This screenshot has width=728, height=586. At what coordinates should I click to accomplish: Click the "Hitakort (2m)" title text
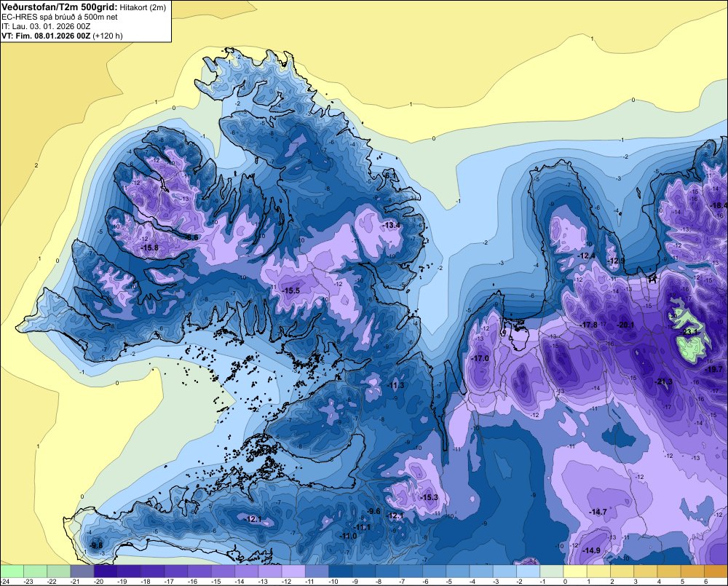[143, 7]
